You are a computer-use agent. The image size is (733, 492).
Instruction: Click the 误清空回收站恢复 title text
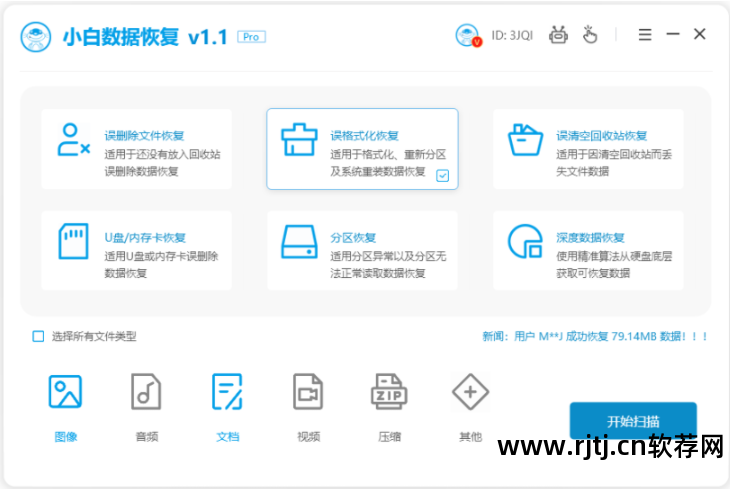[602, 136]
